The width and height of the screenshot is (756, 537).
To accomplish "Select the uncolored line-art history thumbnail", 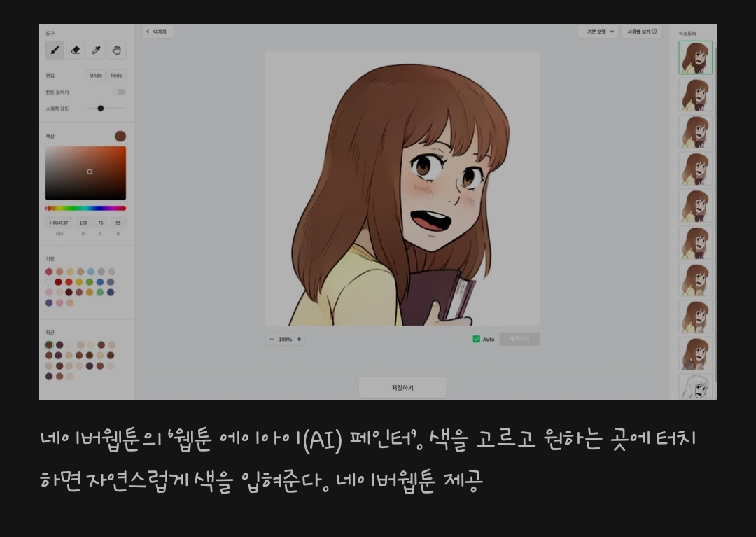I will click(695, 386).
